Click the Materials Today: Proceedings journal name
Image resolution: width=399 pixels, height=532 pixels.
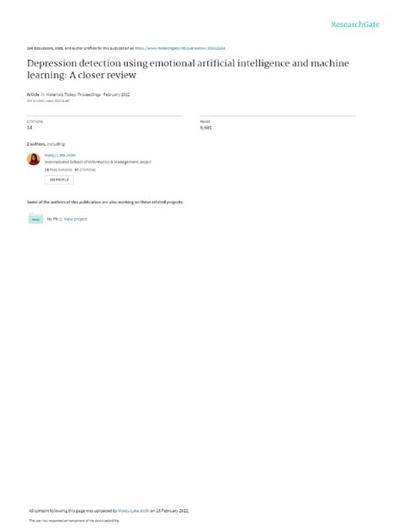coord(73,94)
